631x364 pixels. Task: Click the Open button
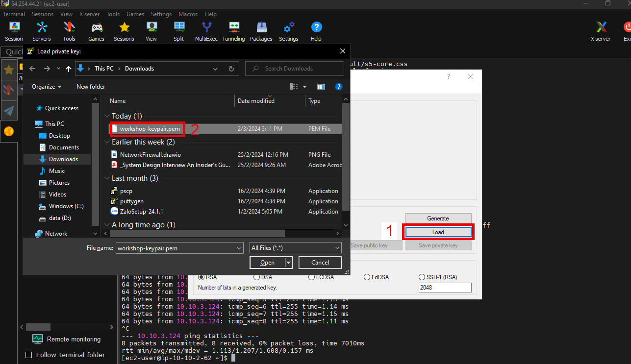click(267, 263)
